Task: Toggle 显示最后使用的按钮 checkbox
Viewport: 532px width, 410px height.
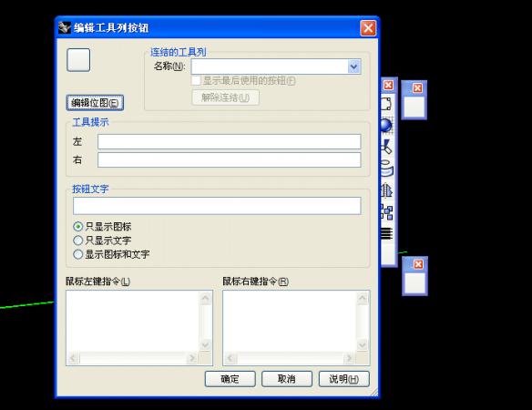Action: click(196, 81)
